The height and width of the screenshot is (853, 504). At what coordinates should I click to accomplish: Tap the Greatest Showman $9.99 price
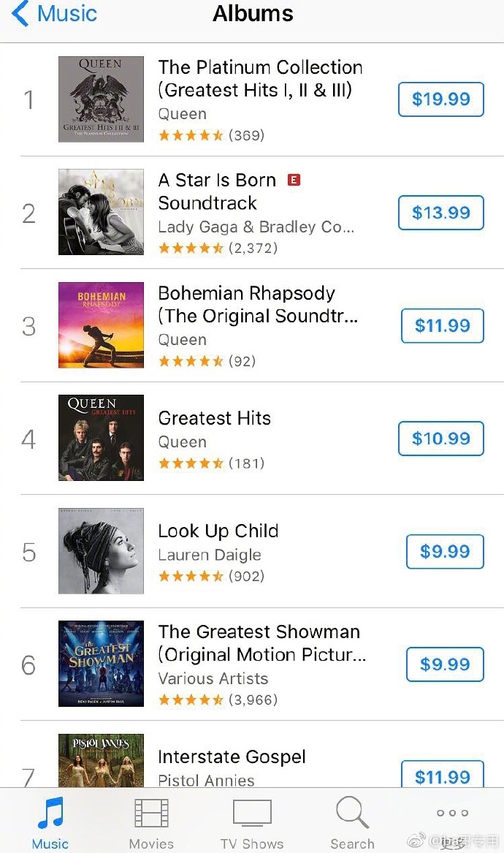pyautogui.click(x=444, y=664)
